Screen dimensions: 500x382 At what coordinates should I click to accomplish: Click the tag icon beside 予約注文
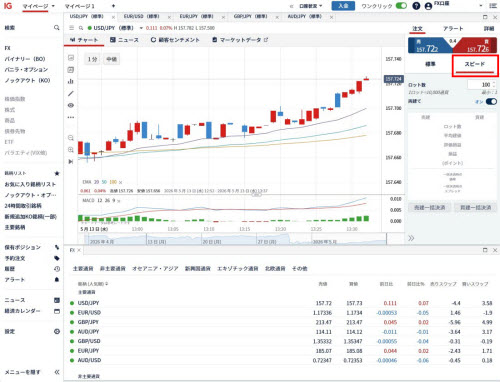pos(57,258)
